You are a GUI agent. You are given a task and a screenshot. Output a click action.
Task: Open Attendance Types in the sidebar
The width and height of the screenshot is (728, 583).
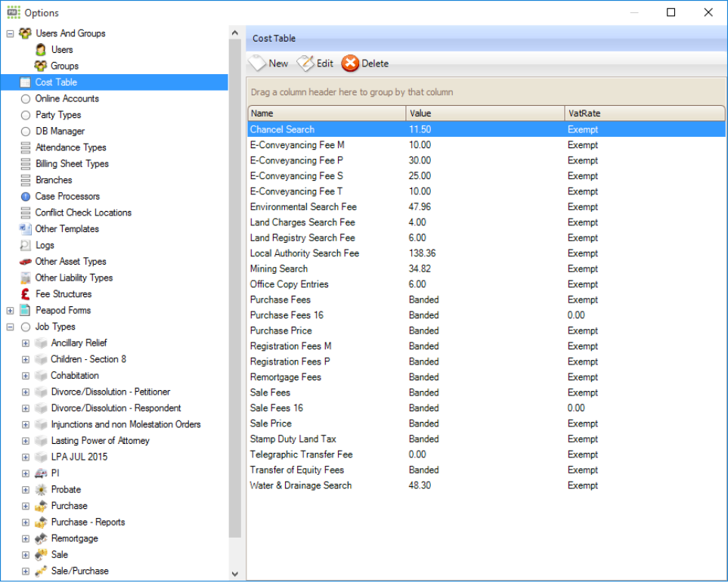70,147
